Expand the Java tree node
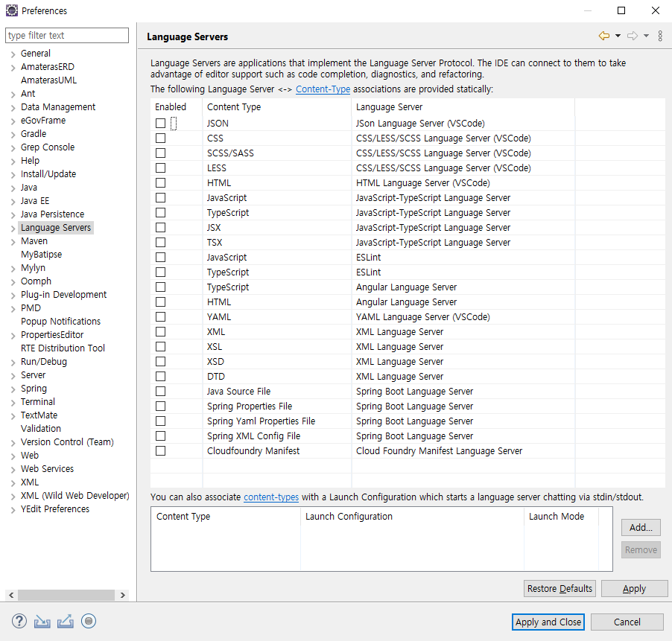Screen dimensions: 672x641 (13, 188)
